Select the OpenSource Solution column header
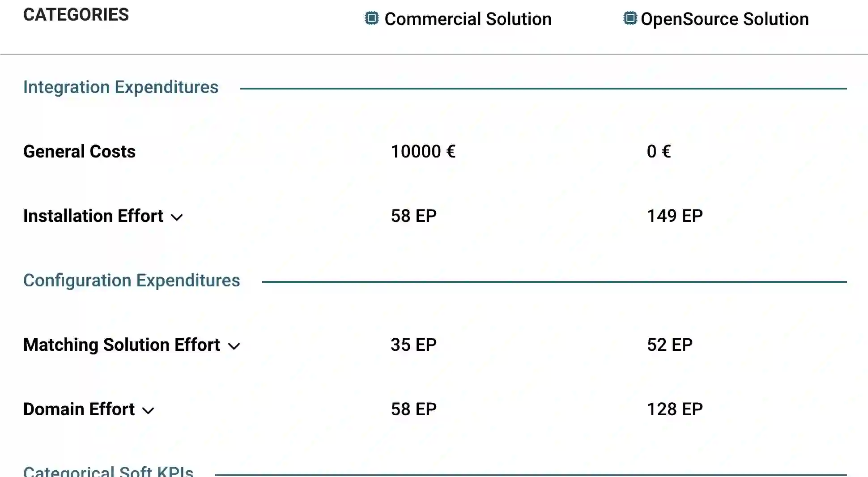The height and width of the screenshot is (477, 868). 724,19
